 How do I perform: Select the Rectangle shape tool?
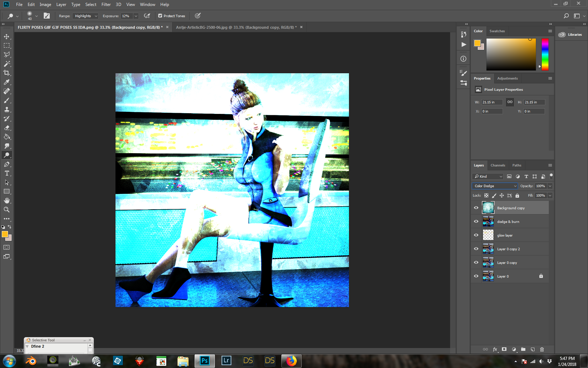click(x=7, y=191)
